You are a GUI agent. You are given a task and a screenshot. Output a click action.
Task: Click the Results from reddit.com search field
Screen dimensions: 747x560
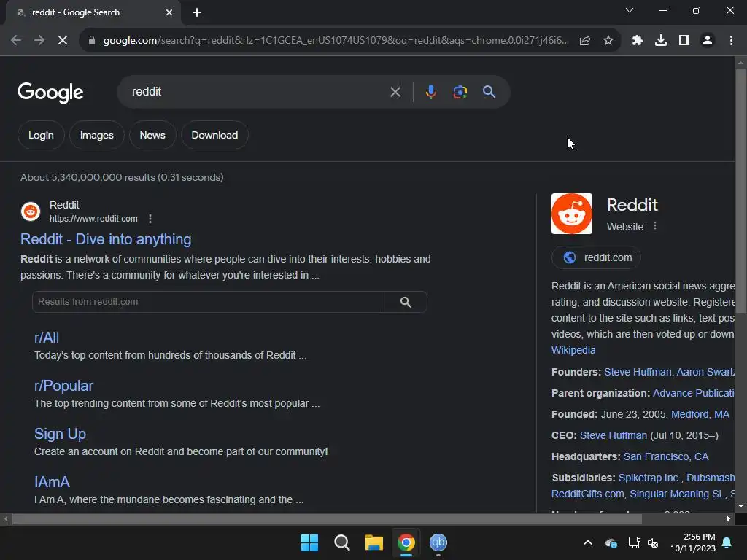208,302
